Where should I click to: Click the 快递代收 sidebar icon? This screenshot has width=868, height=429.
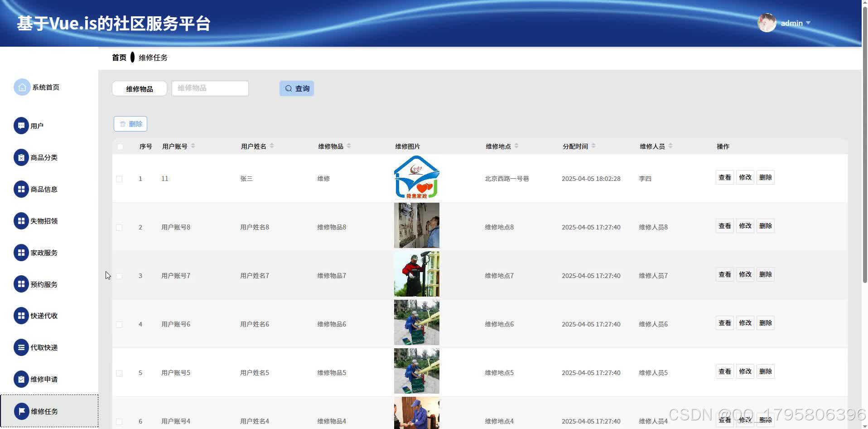[21, 316]
